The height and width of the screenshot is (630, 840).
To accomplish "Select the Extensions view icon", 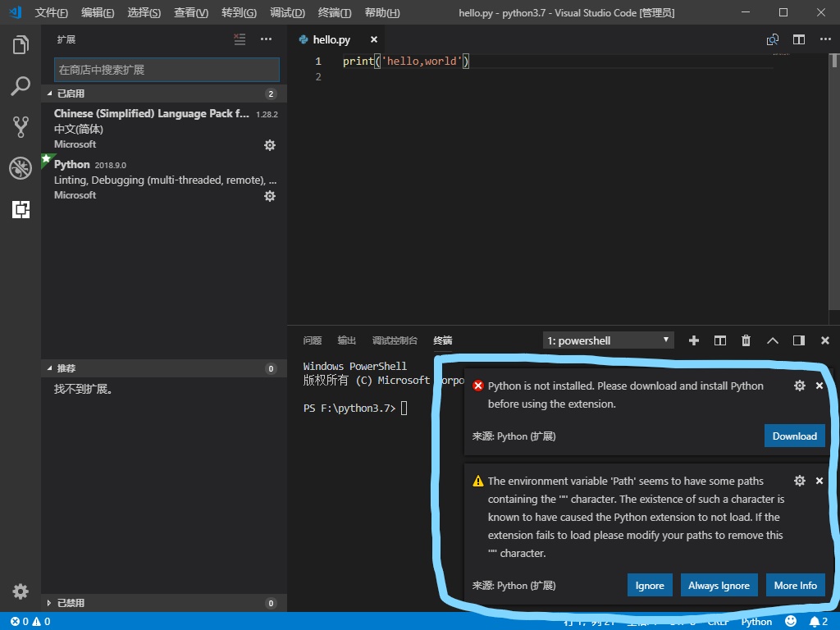I will [21, 209].
